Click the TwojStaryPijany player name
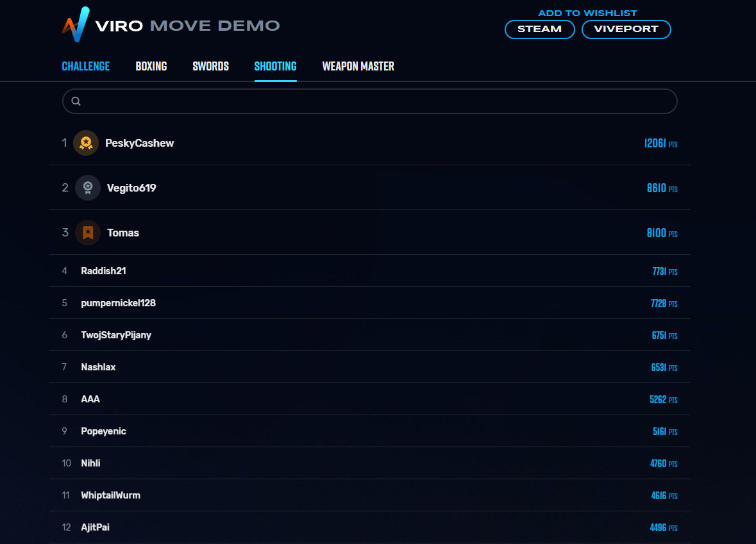 pos(116,335)
